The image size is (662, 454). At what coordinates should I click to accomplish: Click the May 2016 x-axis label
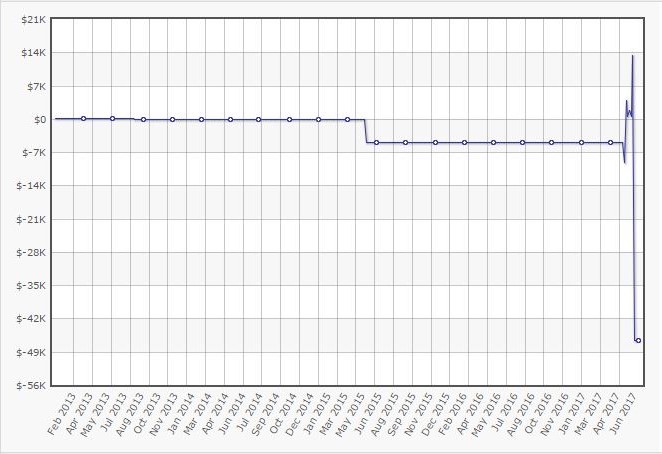tap(486, 414)
